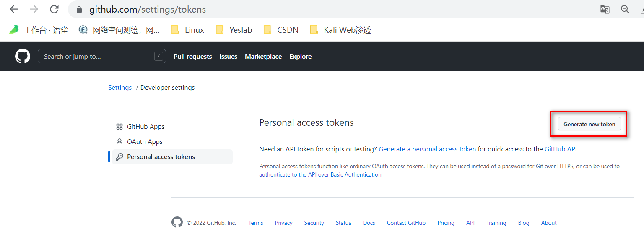This screenshot has height=242, width=644.
Task: Click the zoom magnifier icon in address bar
Action: 625,9
